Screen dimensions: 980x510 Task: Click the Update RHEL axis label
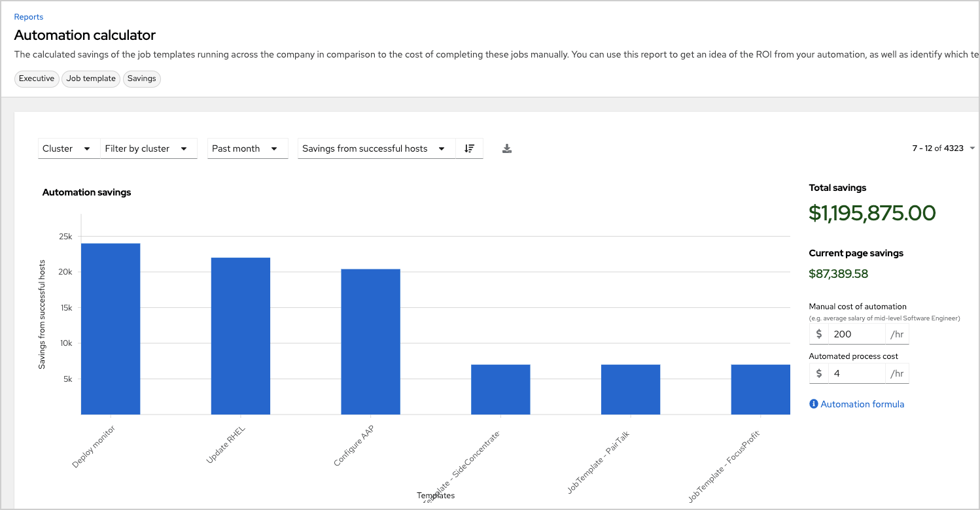pos(226,445)
